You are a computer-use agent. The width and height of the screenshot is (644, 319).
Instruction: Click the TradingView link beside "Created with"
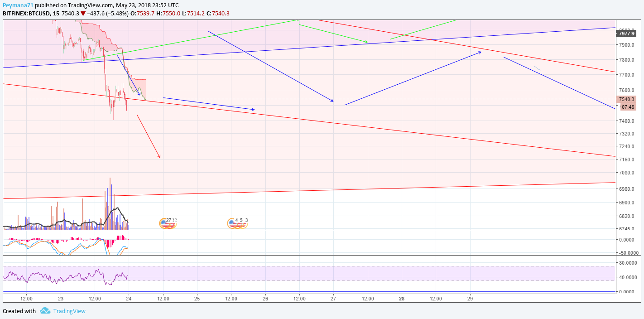pos(69,311)
